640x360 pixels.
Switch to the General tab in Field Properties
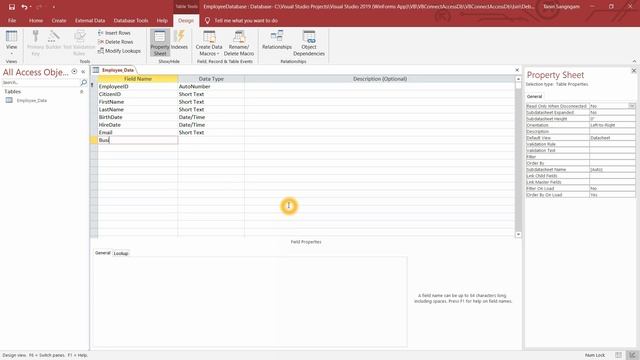[x=102, y=253]
